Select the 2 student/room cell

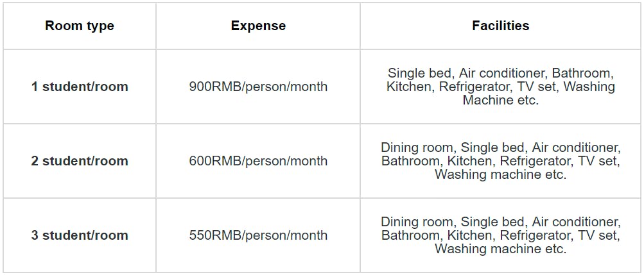point(80,161)
